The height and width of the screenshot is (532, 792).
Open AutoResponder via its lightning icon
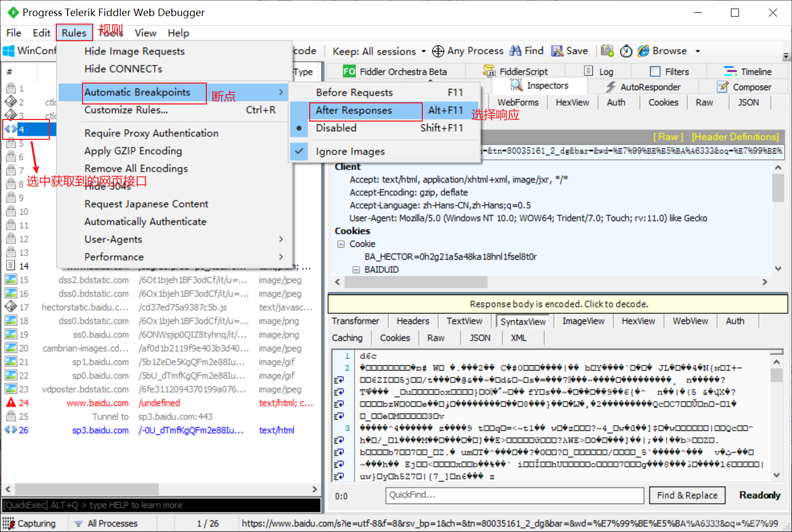[x=611, y=87]
